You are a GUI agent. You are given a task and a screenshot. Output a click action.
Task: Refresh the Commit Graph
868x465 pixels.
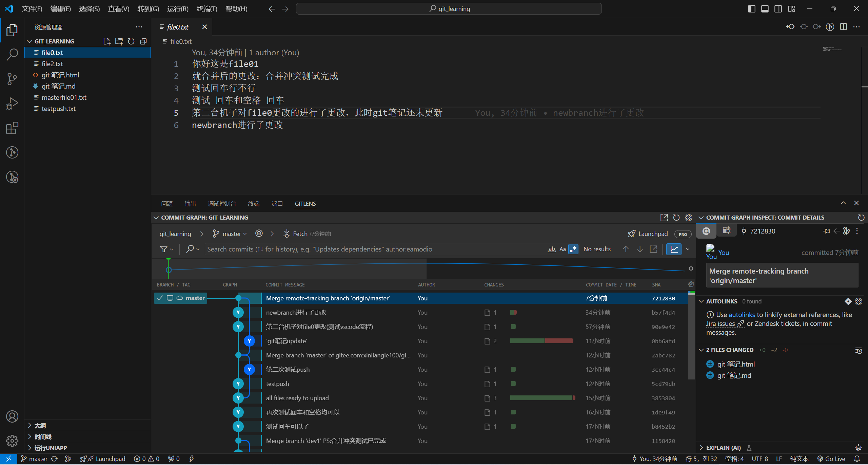676,218
